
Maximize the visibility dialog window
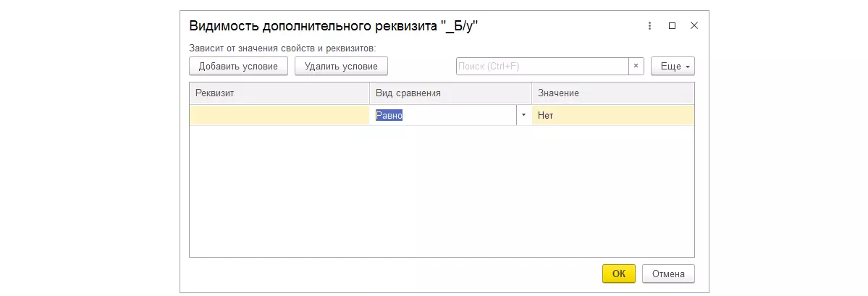[672, 25]
